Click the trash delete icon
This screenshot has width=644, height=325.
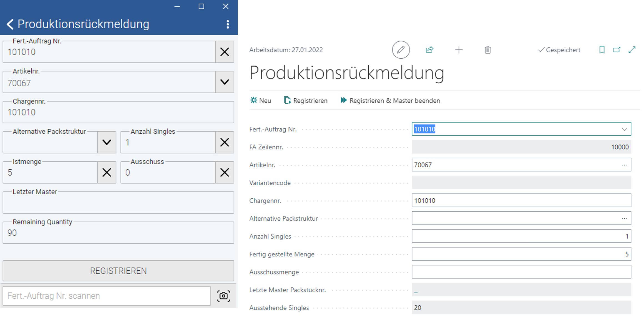(x=488, y=50)
